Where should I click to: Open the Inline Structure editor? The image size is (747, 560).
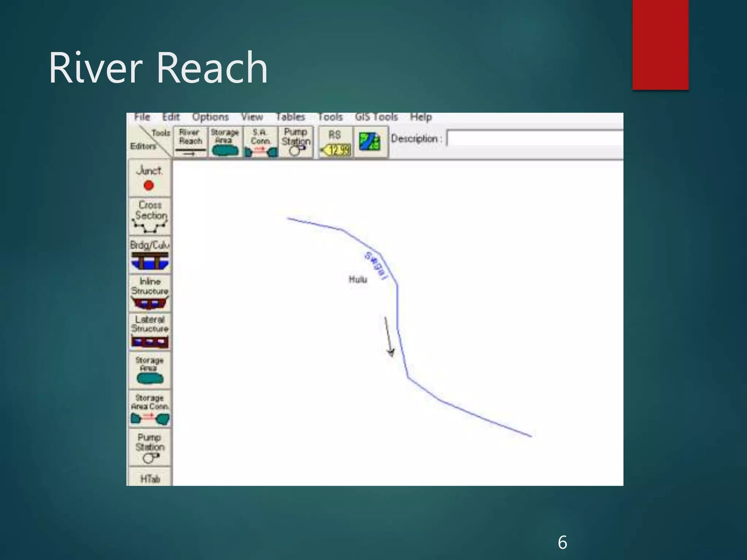pos(150,292)
